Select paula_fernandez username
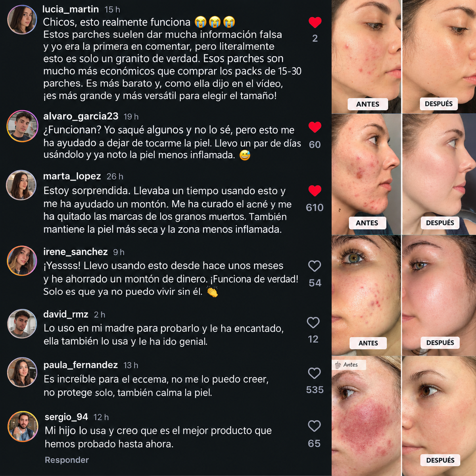The width and height of the screenshot is (476, 476). [x=81, y=365]
